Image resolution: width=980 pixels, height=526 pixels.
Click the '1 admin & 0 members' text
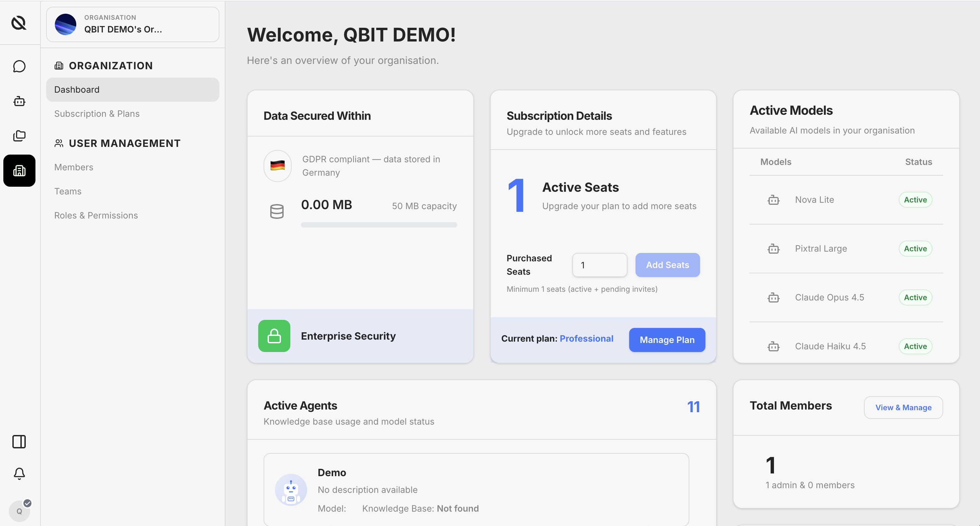(810, 485)
